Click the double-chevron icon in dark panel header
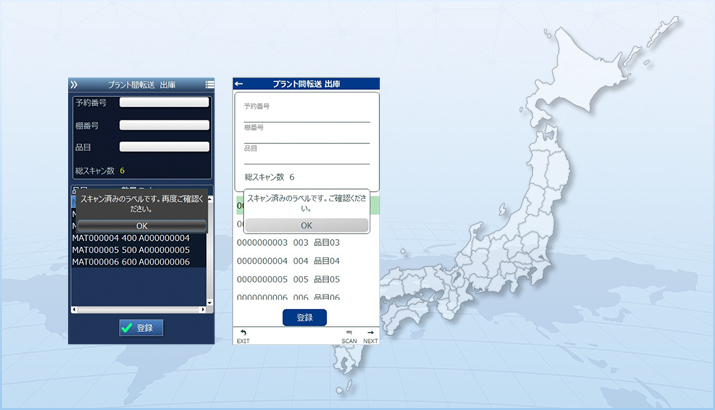Screen dimensions: 715x410 coord(73,85)
